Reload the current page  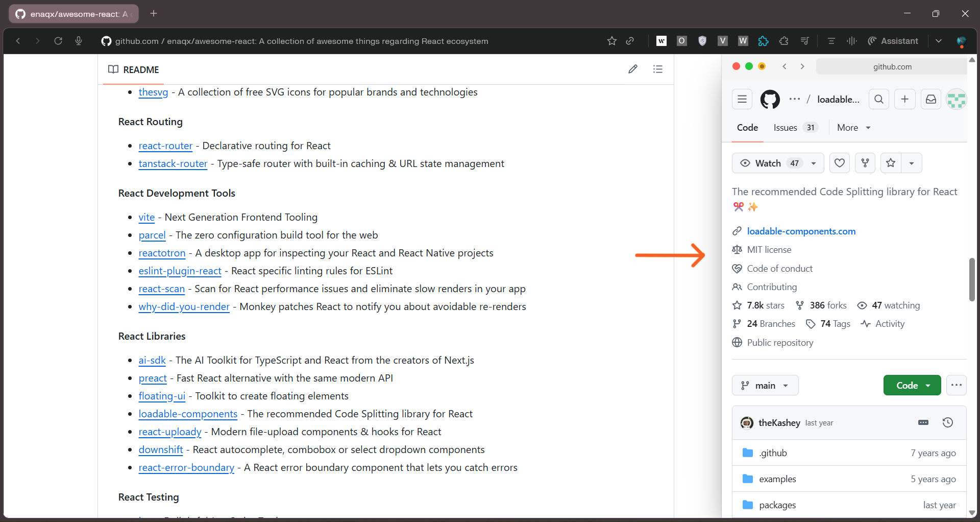58,41
